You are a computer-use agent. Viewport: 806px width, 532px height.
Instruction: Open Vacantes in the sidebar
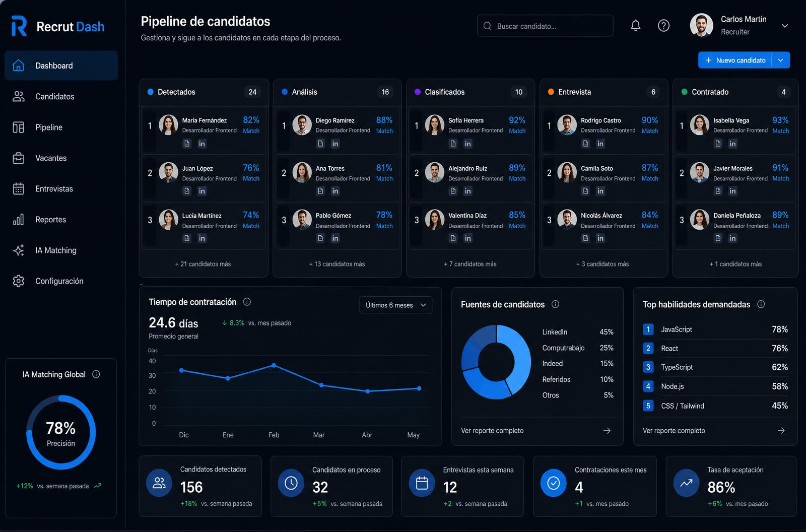61,158
